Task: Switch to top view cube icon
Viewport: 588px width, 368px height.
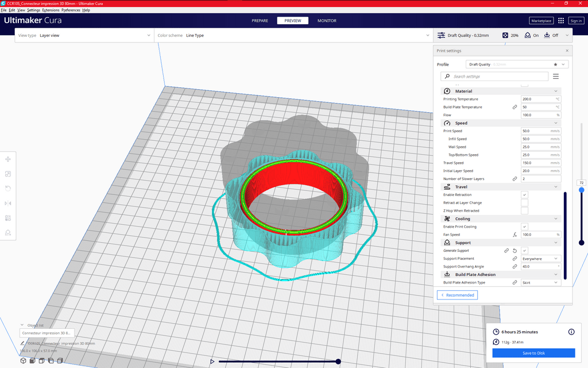Action: pos(41,361)
